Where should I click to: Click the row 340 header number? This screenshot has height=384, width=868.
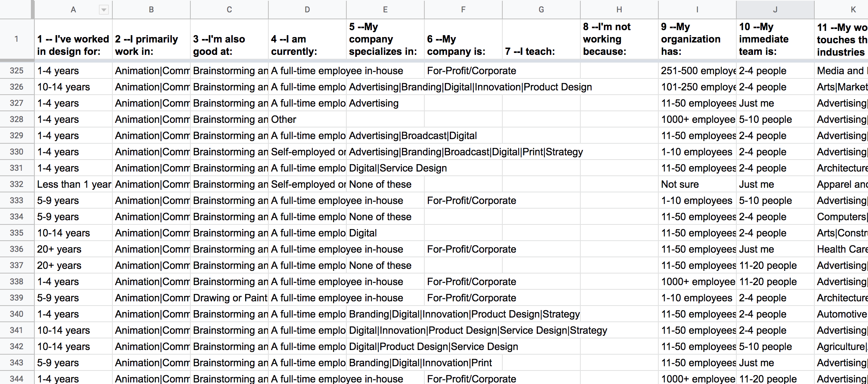17,314
